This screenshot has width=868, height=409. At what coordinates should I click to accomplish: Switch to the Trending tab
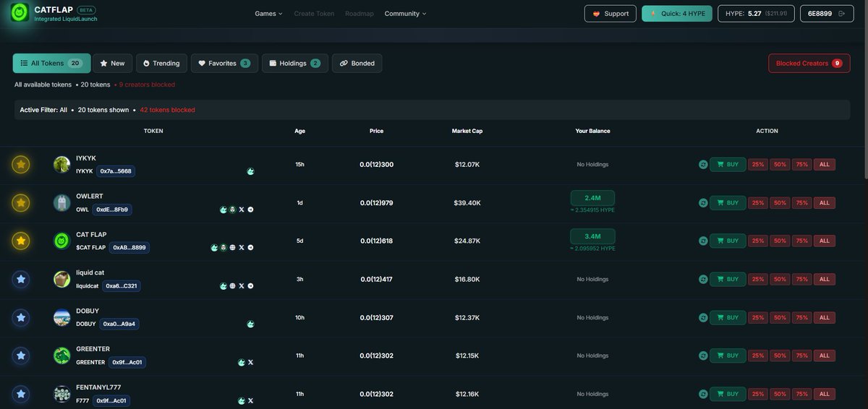click(161, 64)
